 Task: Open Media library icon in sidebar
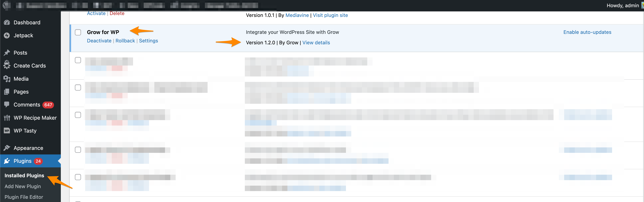(7, 79)
